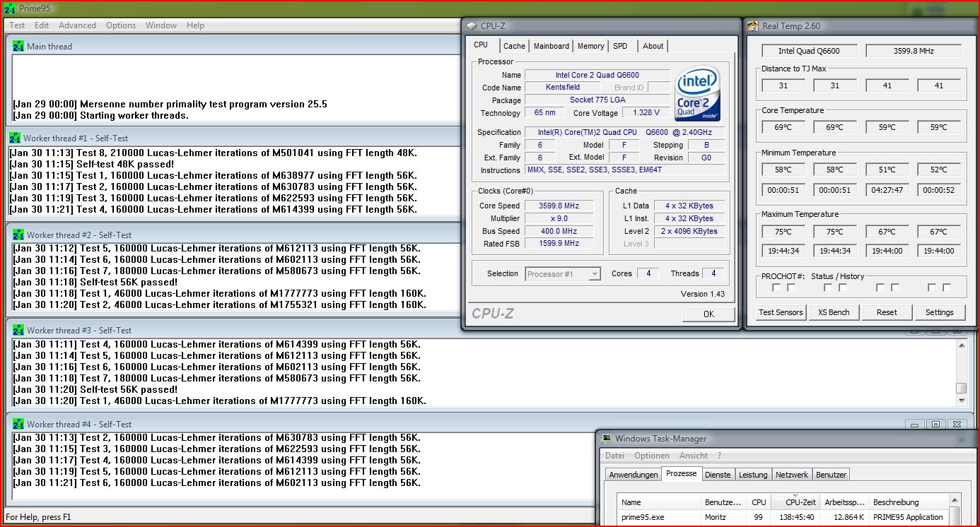980x527 pixels.
Task: Open the Test menu in Prime95
Action: [x=17, y=25]
